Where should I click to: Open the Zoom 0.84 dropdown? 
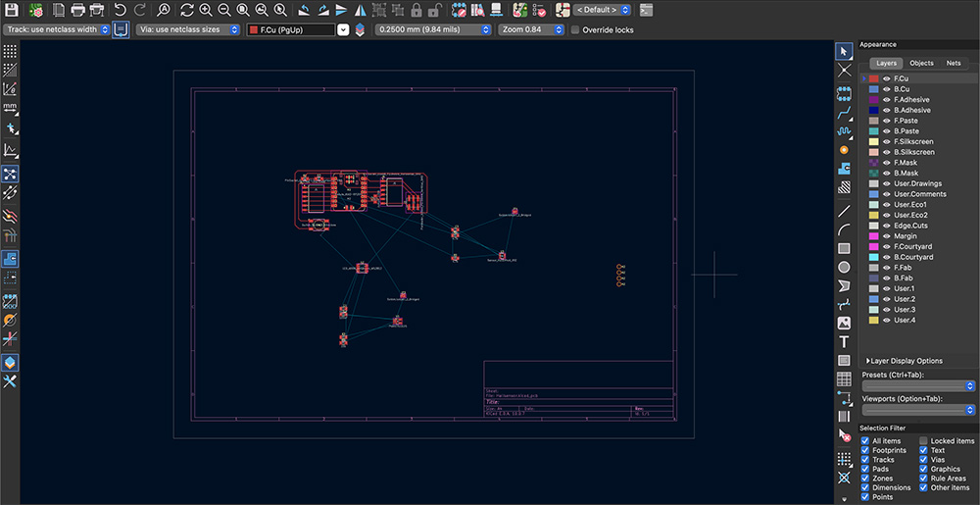coord(532,29)
